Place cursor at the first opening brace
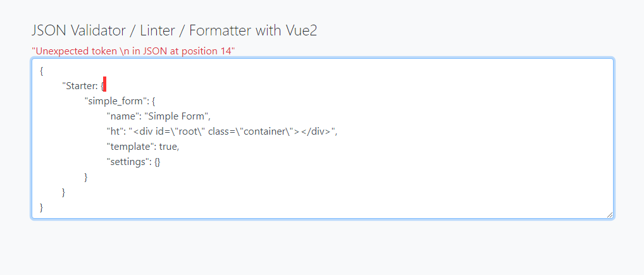644x275 pixels. click(42, 71)
